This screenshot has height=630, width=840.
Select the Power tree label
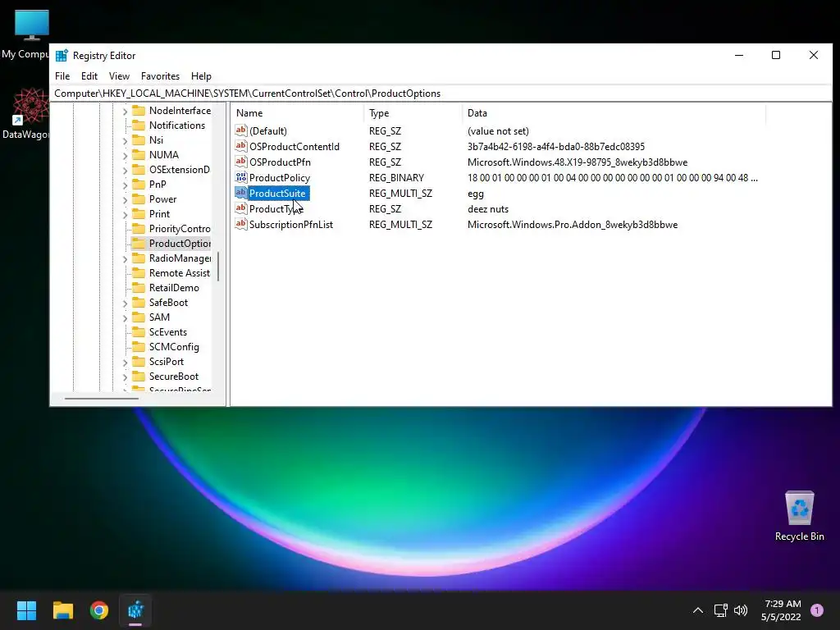pyautogui.click(x=163, y=199)
